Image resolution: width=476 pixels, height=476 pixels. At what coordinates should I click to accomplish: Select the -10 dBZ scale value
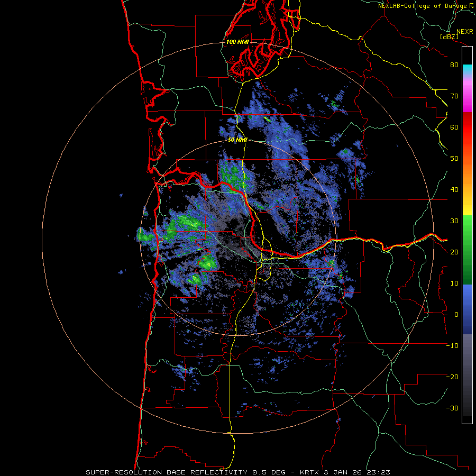pos(452,346)
